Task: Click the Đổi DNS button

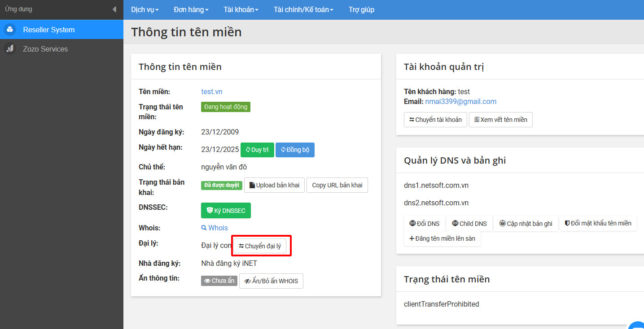Action: pos(425,223)
